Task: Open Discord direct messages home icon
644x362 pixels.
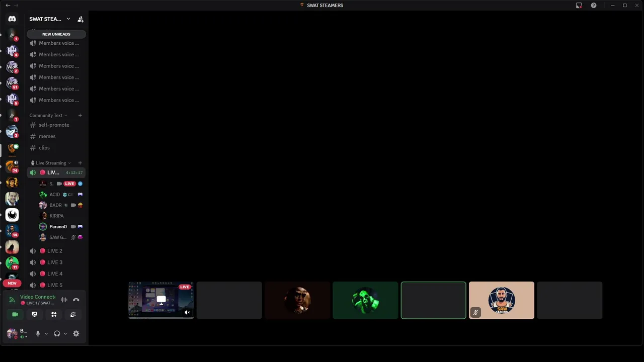Action: tap(12, 19)
